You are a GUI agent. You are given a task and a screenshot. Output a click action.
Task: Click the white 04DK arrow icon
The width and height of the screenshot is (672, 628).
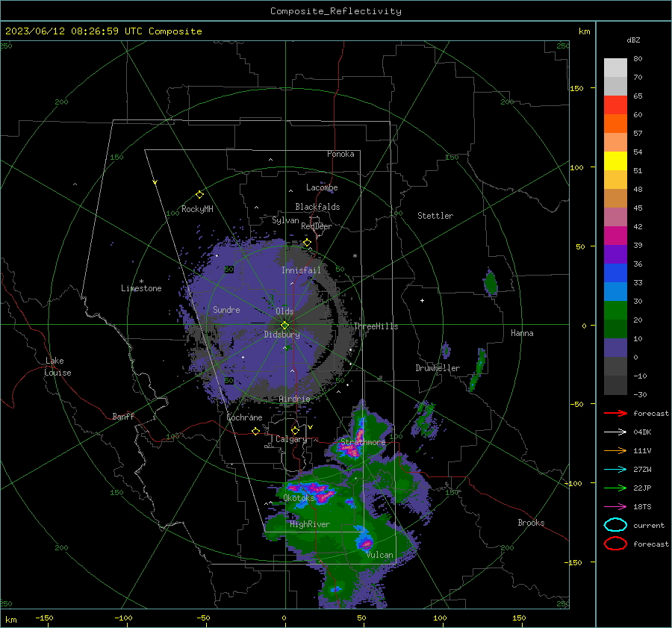[615, 432]
